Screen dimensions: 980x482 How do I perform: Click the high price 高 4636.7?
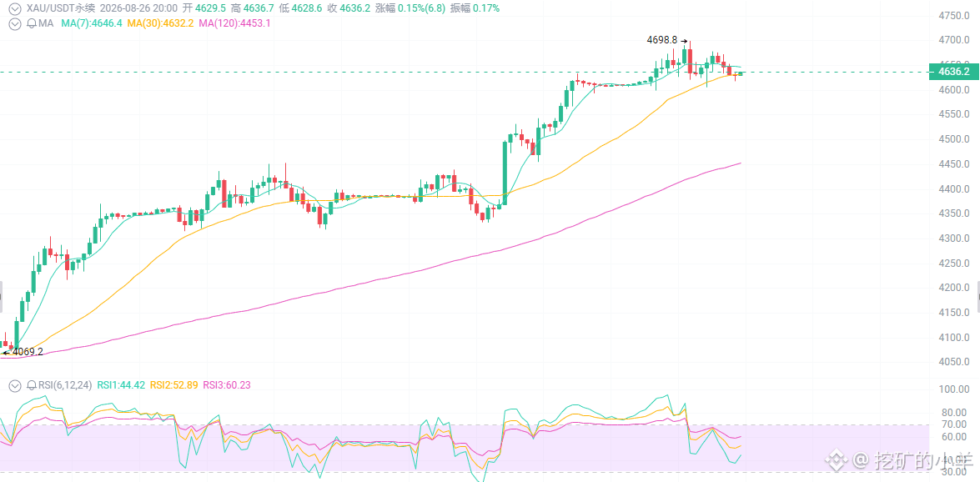pyautogui.click(x=251, y=8)
